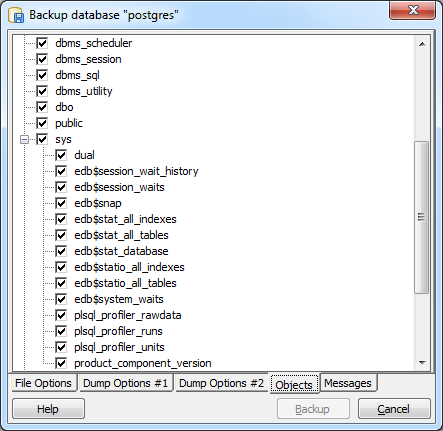443x431 pixels.
Task: Uncheck the sys schema checkbox
Action: point(42,139)
